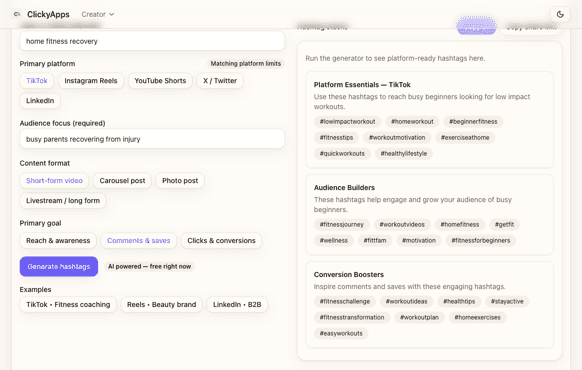
Task: Click the AI powered free right now badge
Action: [x=150, y=266]
